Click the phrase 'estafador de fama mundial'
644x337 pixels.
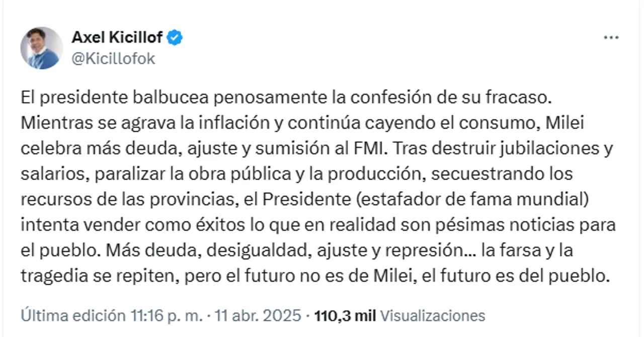(471, 199)
